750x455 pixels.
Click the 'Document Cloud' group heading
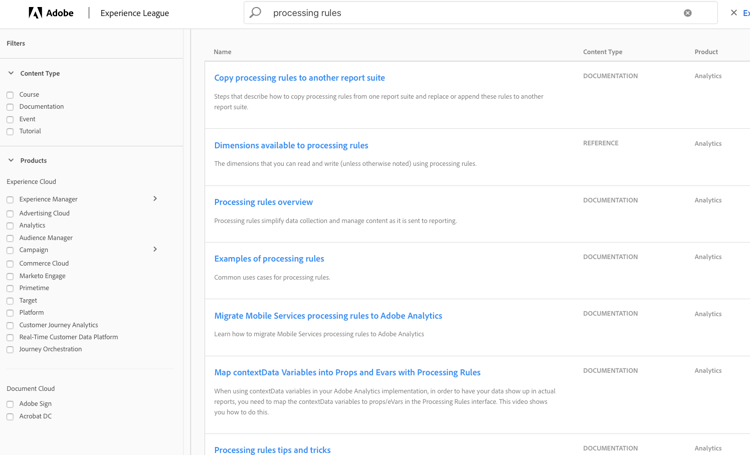(31, 388)
